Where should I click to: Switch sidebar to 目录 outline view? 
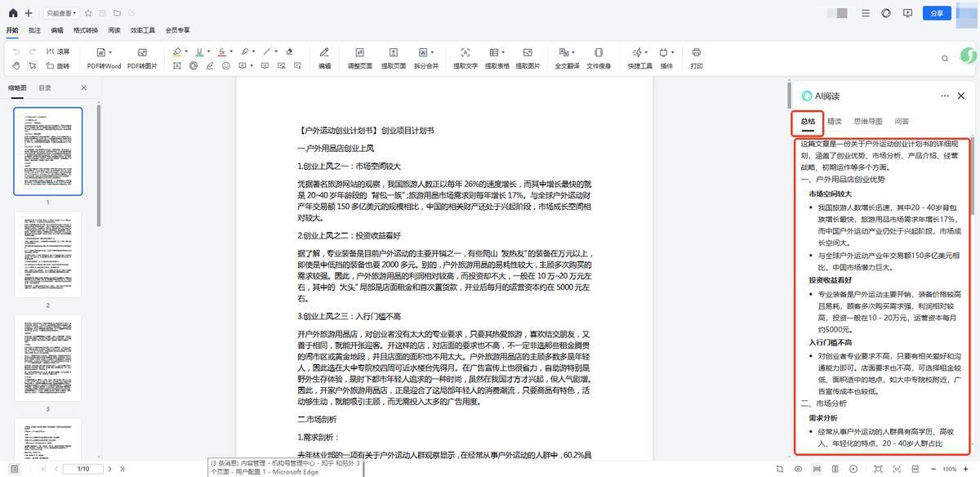tap(44, 87)
